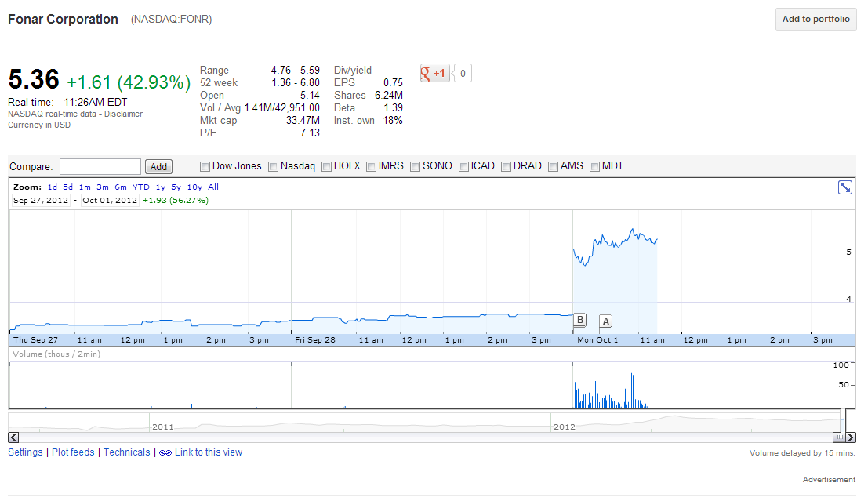868x501 pixels.
Task: Toggle the IMRS comparison checkbox
Action: (x=372, y=167)
